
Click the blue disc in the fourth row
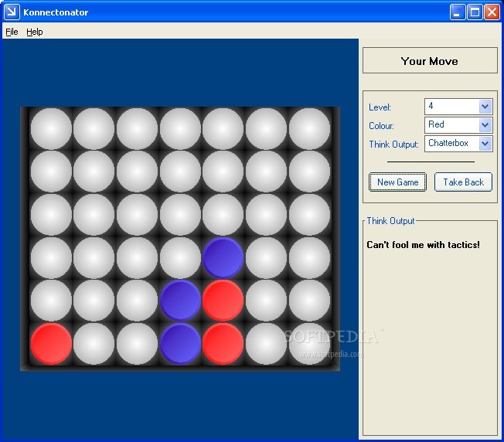pyautogui.click(x=223, y=257)
